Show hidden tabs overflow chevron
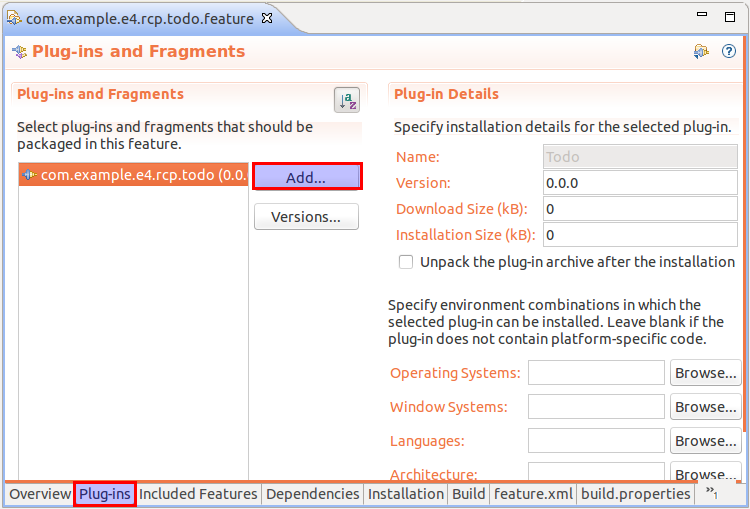750x509 pixels. coord(711,493)
